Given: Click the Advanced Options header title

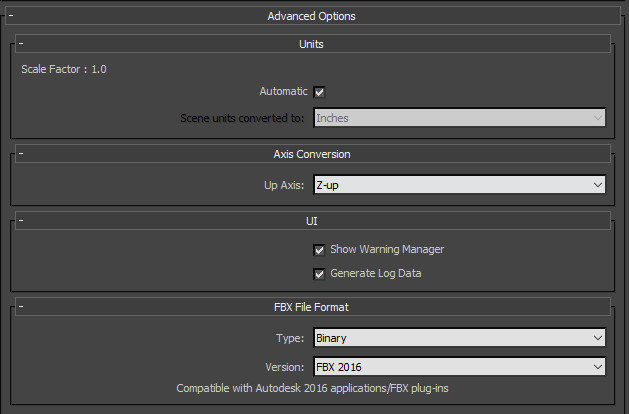Looking at the screenshot, I should pyautogui.click(x=311, y=16).
